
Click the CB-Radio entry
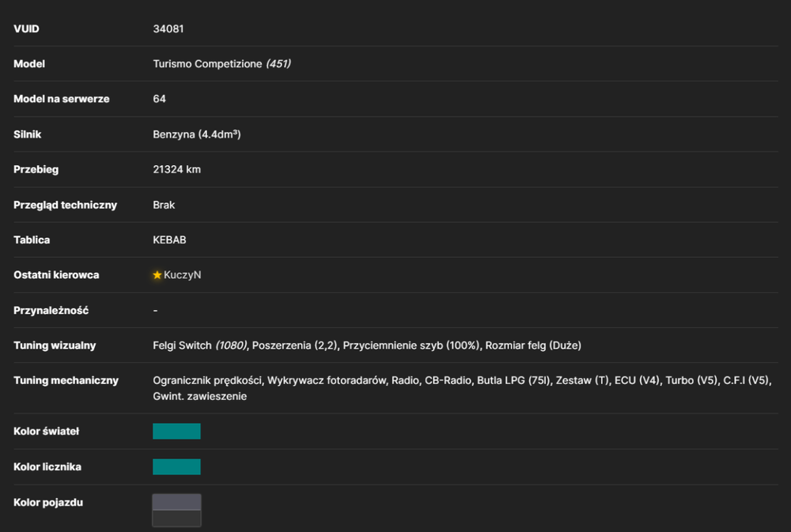click(448, 381)
